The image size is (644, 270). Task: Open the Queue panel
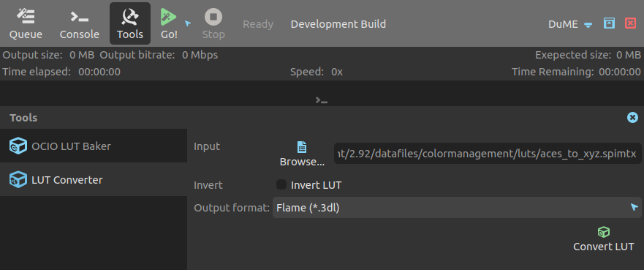pos(26,24)
